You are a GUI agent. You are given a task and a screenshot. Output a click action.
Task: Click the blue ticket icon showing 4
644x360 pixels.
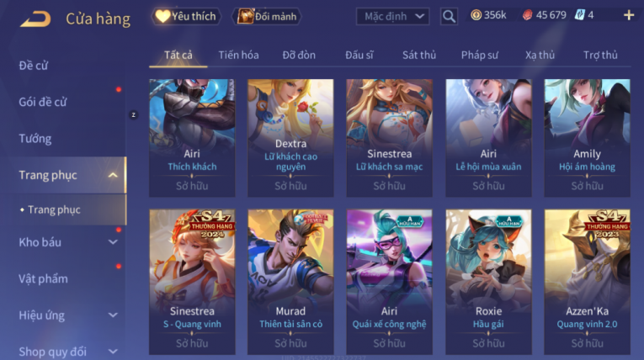[x=584, y=15]
